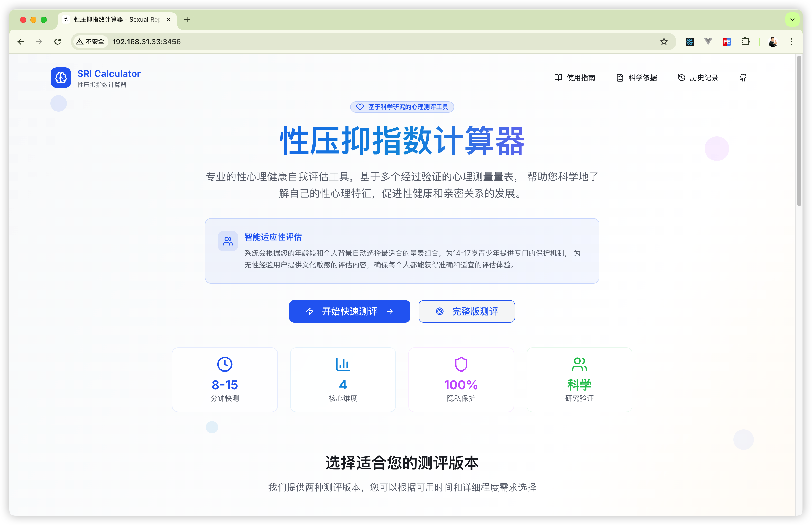Viewport: 812px width, 525px height.
Task: Click the SRI Calculator brain logo icon
Action: (61, 78)
